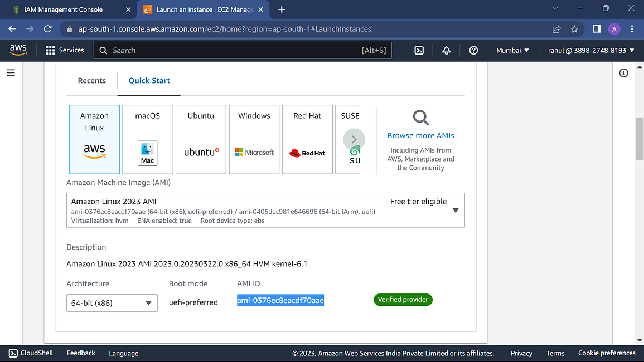644x362 pixels.
Task: Select the Red Hat AMI tile
Action: [307, 139]
